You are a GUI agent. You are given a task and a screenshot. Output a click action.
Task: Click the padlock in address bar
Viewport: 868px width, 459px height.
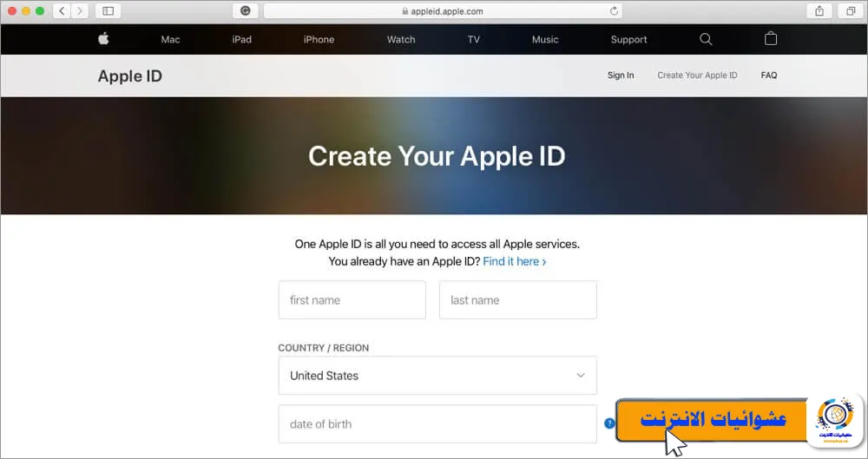405,11
